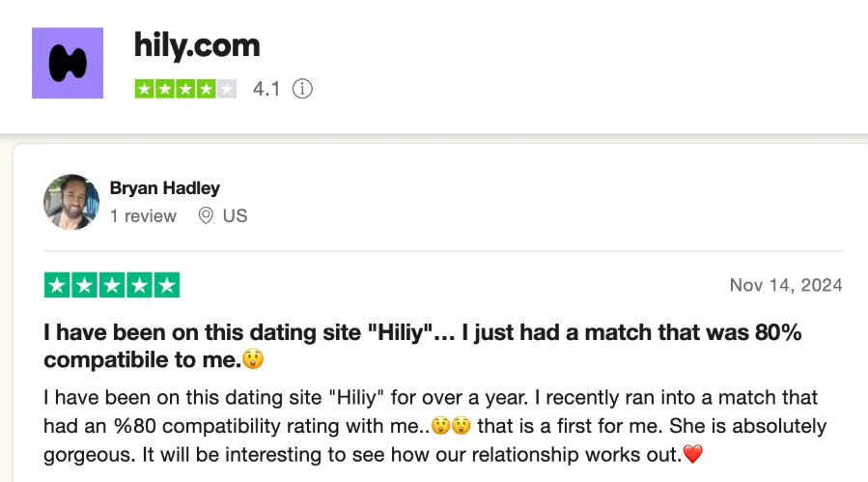Click the purple Hily logo
Viewport: 868px width, 482px height.
click(x=68, y=63)
